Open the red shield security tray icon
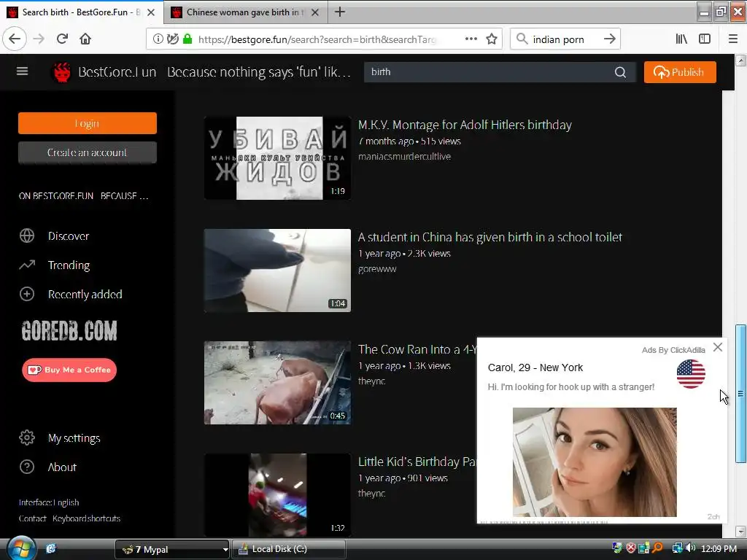Screen dimensions: 747x560 (631, 548)
